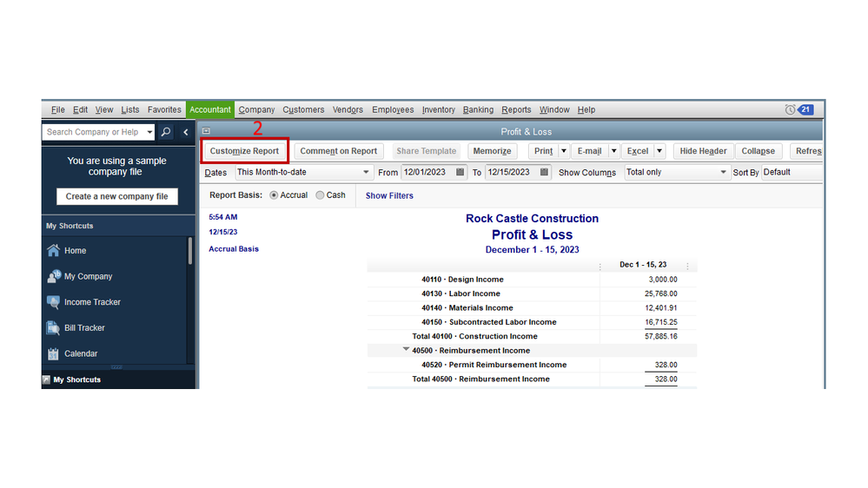The height and width of the screenshot is (488, 868).
Task: Collapse the 40500 Reimbursement Income group
Action: pyautogui.click(x=406, y=349)
